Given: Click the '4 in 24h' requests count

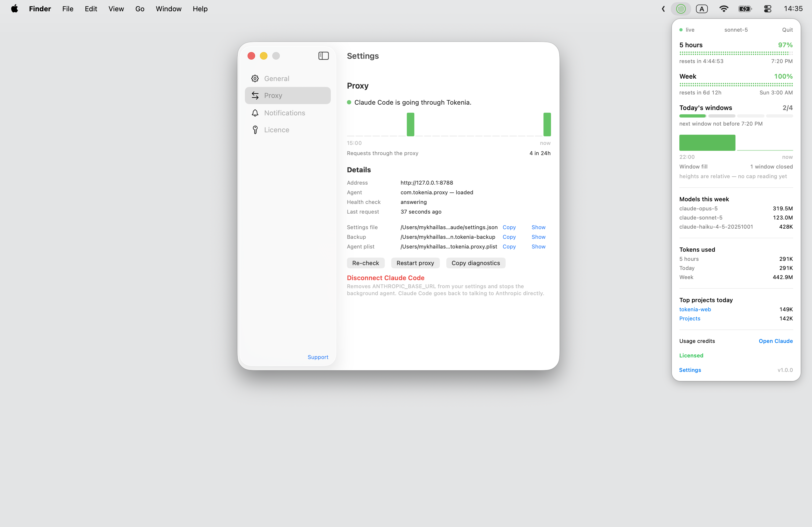Looking at the screenshot, I should [x=540, y=153].
